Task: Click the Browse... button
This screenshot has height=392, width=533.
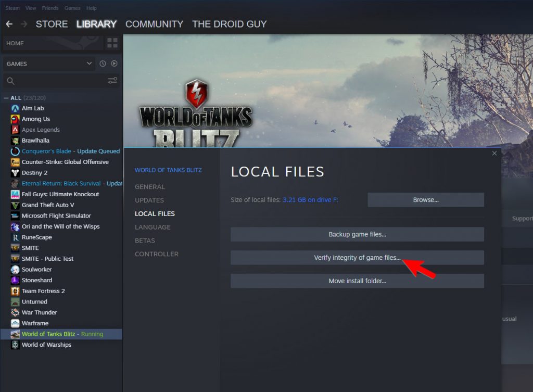Action: [x=426, y=200]
